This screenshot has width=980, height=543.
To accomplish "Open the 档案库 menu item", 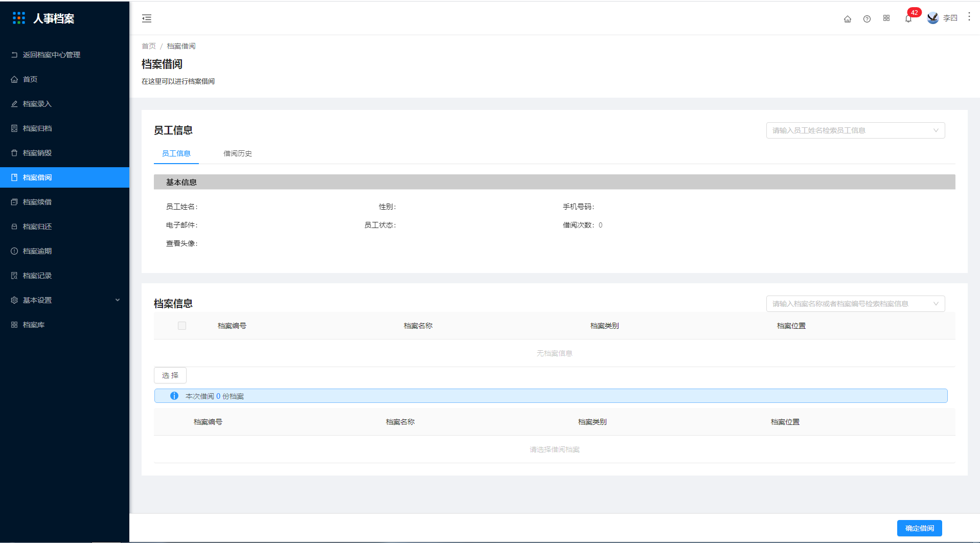I will coord(64,325).
